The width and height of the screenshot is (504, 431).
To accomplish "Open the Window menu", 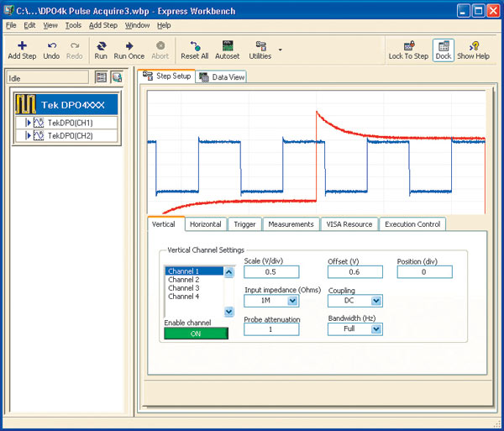I will [x=137, y=25].
